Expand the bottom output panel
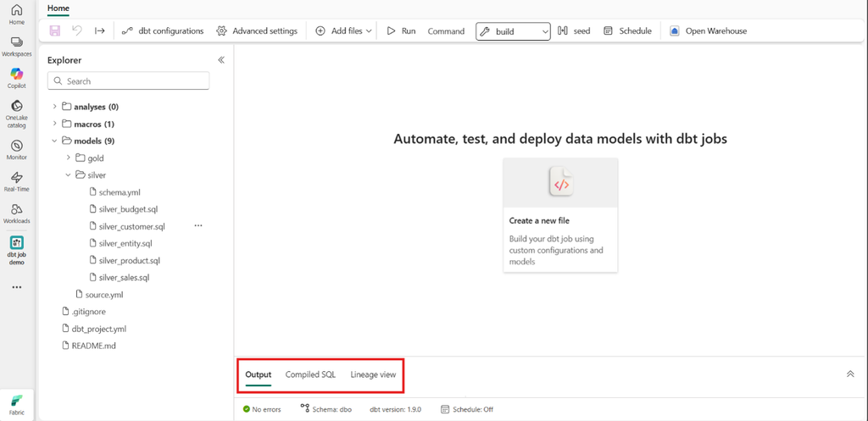 (x=850, y=374)
